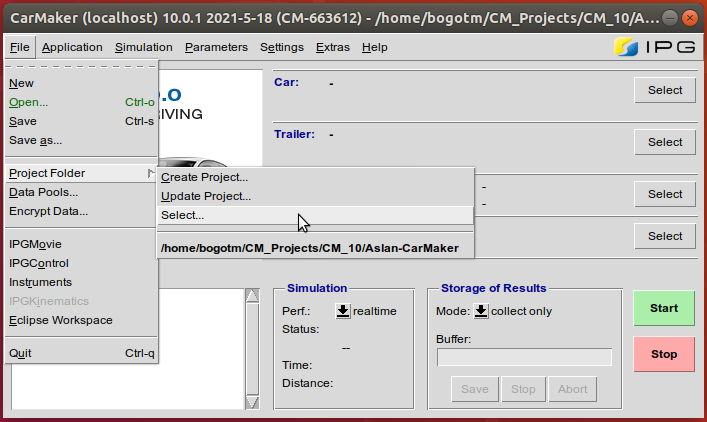Viewport: 707px width, 422px height.
Task: Select Encrypt Data... menu entry
Action: coord(82,211)
